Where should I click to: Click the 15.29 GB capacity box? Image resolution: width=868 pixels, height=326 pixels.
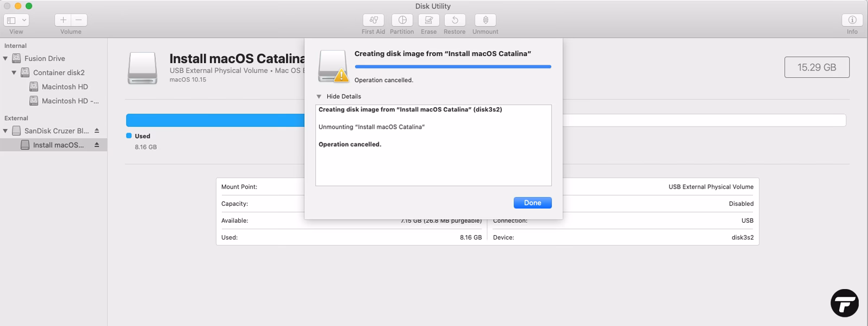coord(816,67)
